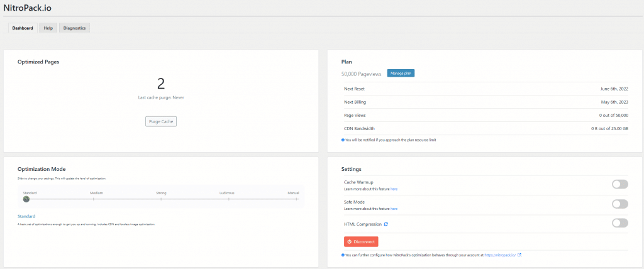Open the https://nitropack.io/ link
Viewport: 644px width, 269px height.
pos(500,255)
